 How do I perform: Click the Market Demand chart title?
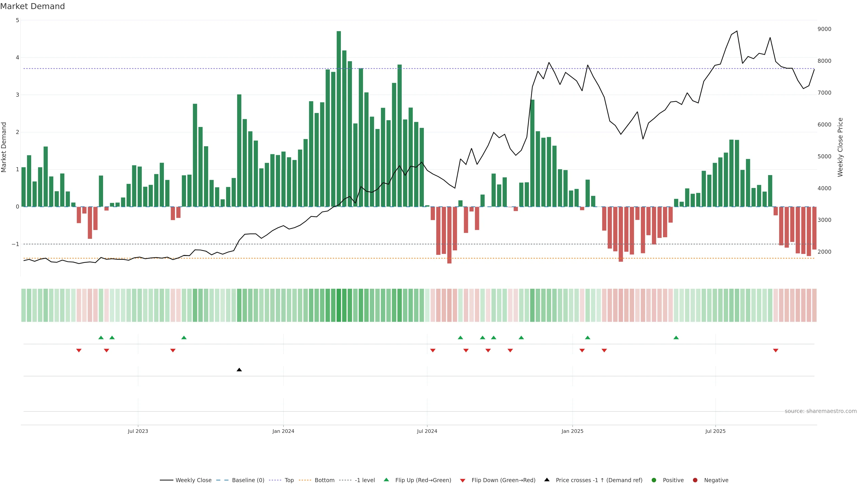[x=32, y=6]
